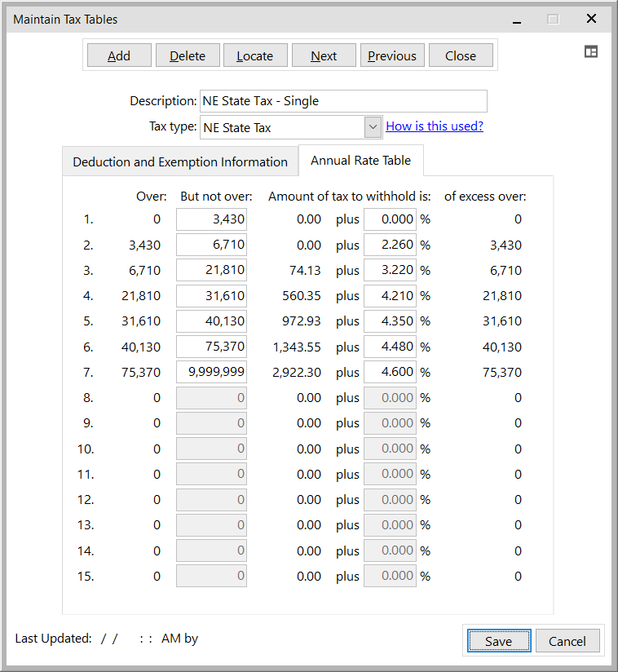Switch to Deduction and Exemption Information tab
618x672 pixels.
click(x=180, y=161)
